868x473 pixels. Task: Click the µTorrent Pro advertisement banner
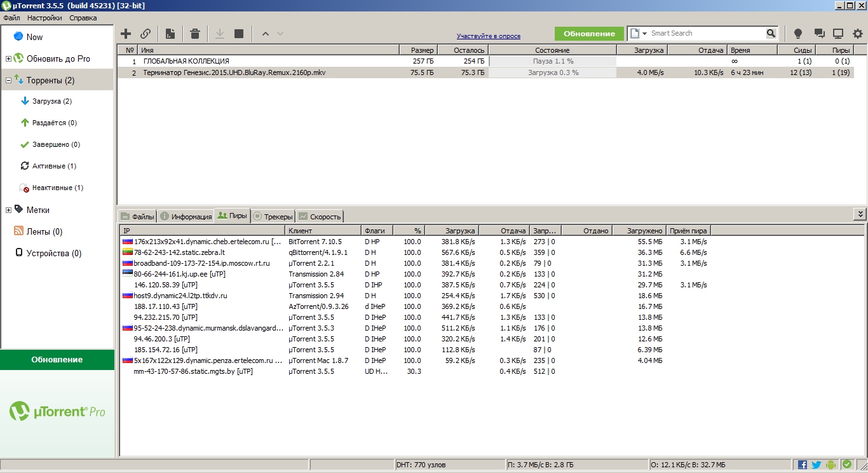57,412
